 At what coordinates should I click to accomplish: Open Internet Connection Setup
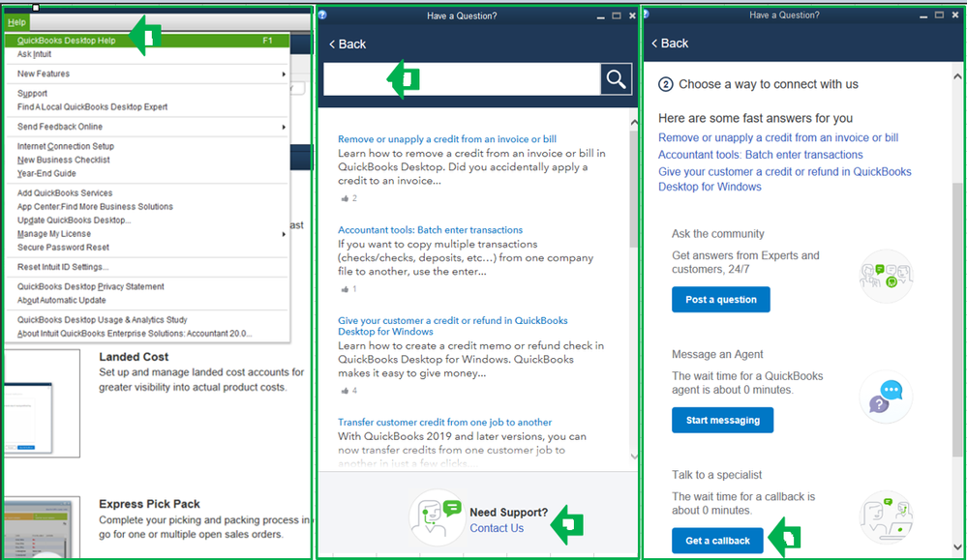coord(66,147)
